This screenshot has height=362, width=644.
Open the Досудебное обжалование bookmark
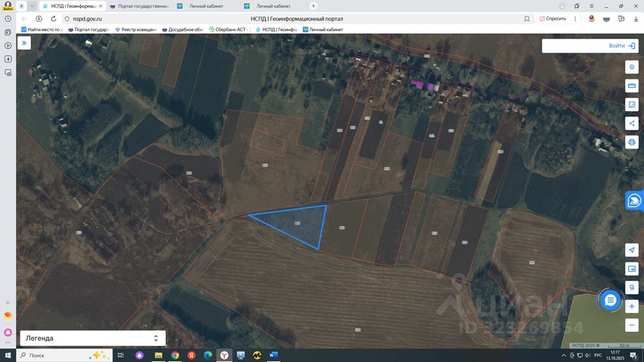pyautogui.click(x=183, y=30)
